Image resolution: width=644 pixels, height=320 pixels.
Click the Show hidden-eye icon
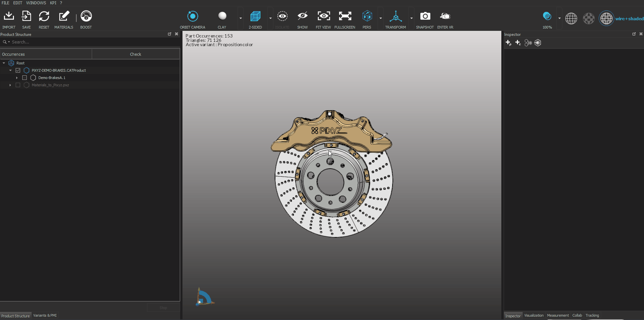pyautogui.click(x=303, y=16)
